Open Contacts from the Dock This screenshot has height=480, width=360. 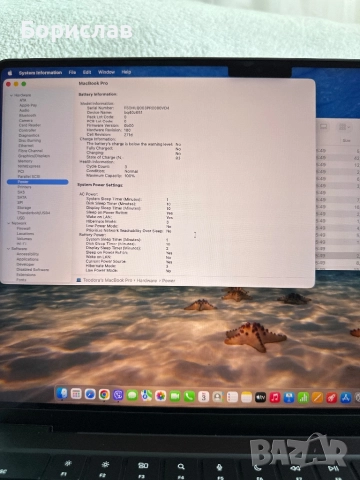click(x=218, y=397)
